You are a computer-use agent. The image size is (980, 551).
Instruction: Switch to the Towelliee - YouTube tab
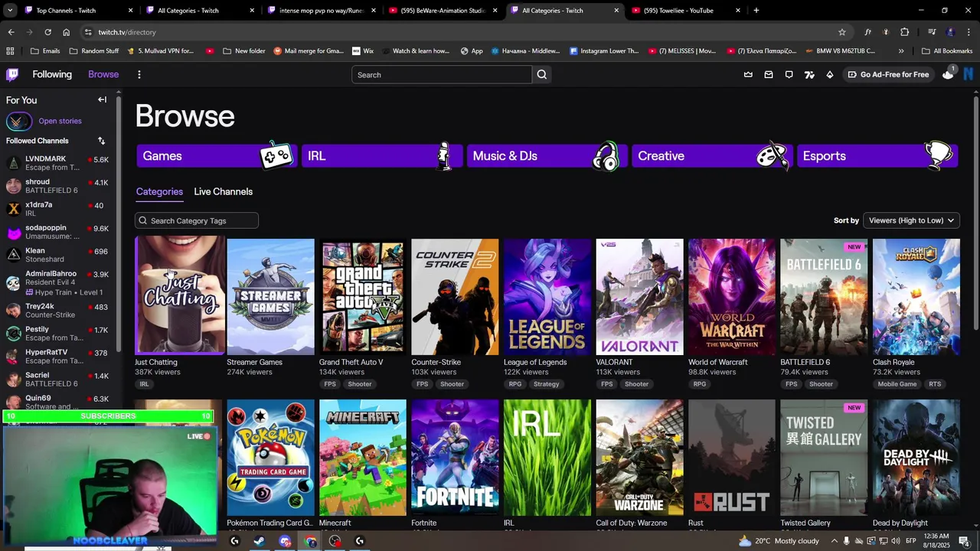tap(685, 11)
